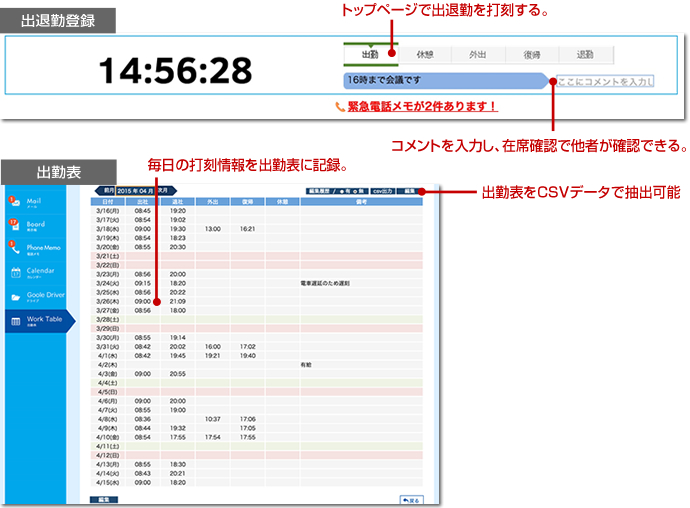Image resolution: width=690 pixels, height=508 pixels.
Task: Open Board via its sidebar icon
Action: (15, 225)
